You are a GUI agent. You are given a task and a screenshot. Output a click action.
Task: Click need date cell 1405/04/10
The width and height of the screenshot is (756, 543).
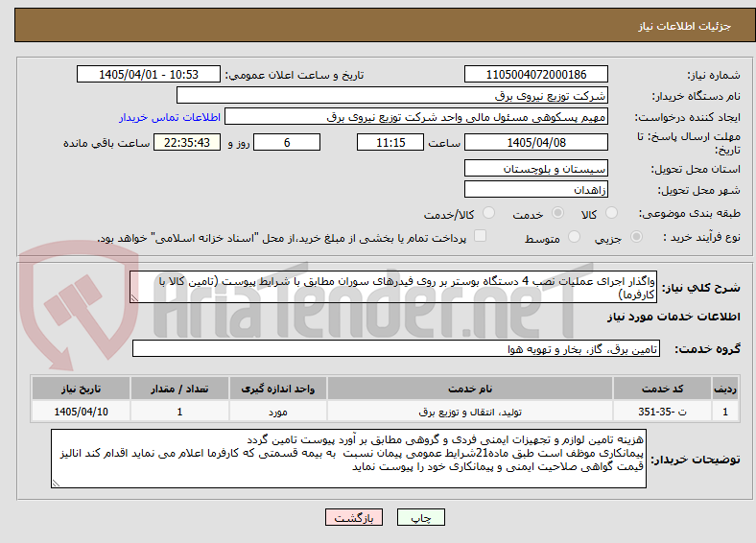pos(81,412)
